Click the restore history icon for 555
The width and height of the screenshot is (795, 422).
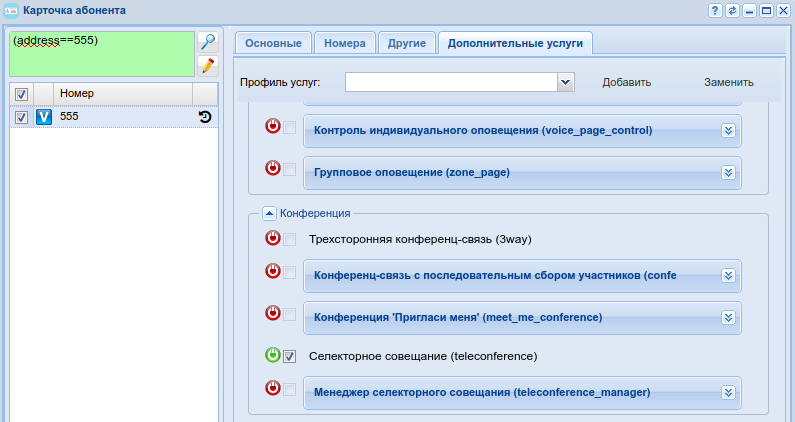tap(205, 117)
